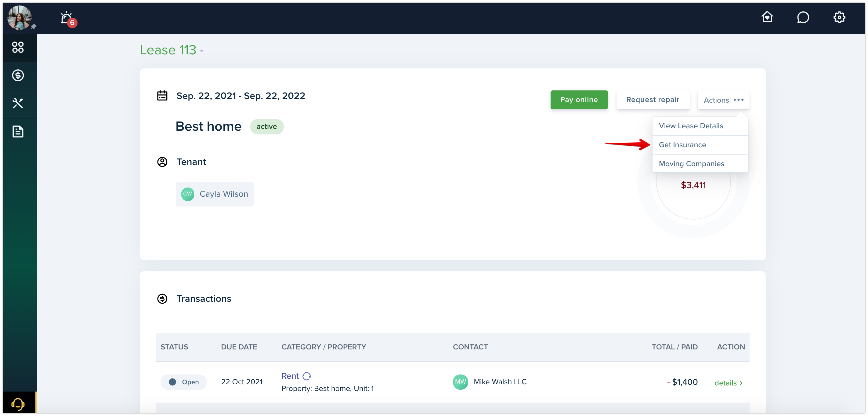
Task: Click the active status badge
Action: point(266,126)
